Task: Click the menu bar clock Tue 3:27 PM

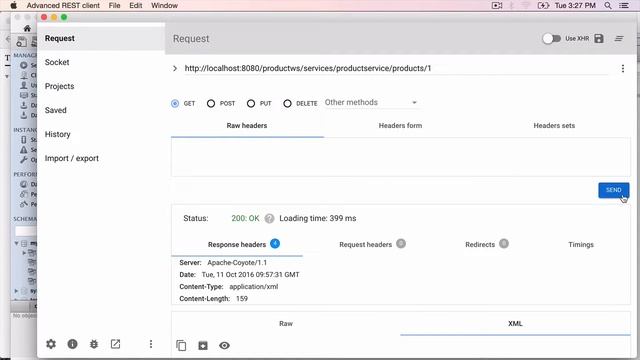Action: point(575,5)
